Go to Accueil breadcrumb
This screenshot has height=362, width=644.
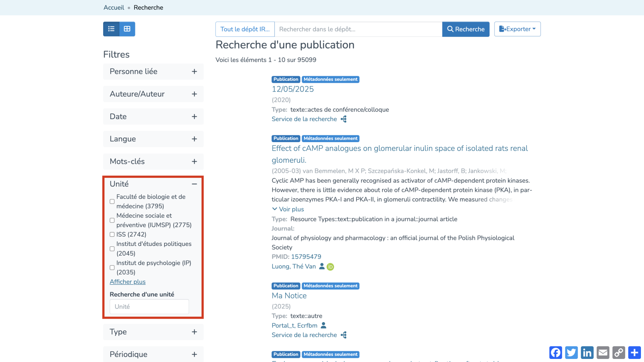coord(114,8)
